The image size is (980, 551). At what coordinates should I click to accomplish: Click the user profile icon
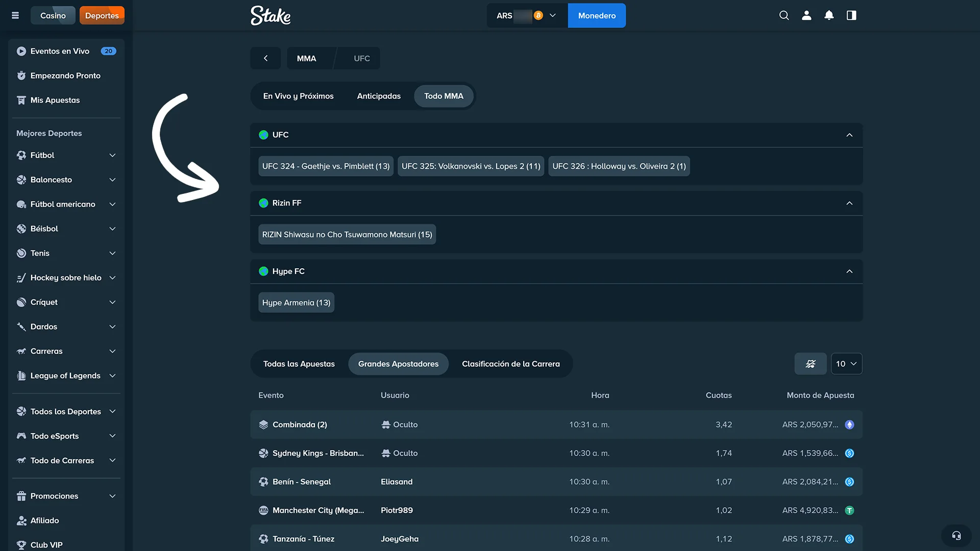pos(806,15)
